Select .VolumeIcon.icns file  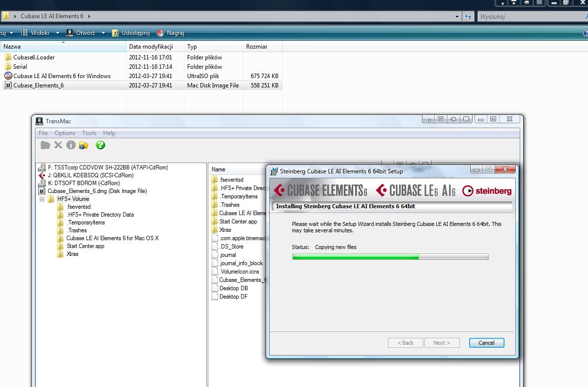click(239, 272)
